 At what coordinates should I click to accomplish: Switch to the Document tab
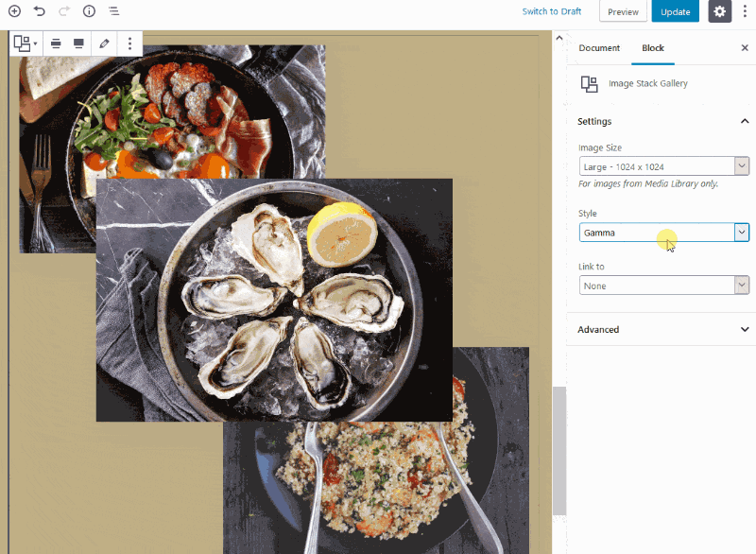pyautogui.click(x=599, y=47)
